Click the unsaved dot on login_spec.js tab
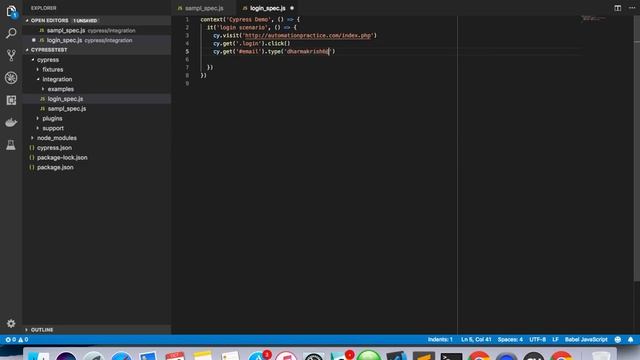The image size is (640, 360). 292,8
